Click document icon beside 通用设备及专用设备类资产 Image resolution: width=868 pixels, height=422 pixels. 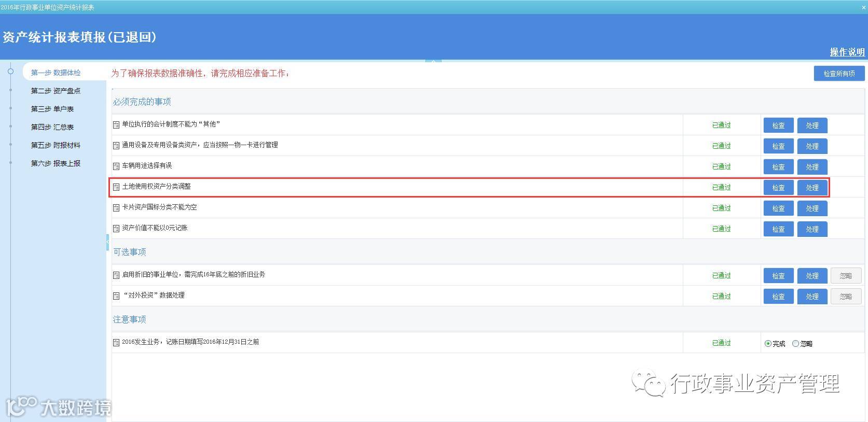(x=116, y=146)
